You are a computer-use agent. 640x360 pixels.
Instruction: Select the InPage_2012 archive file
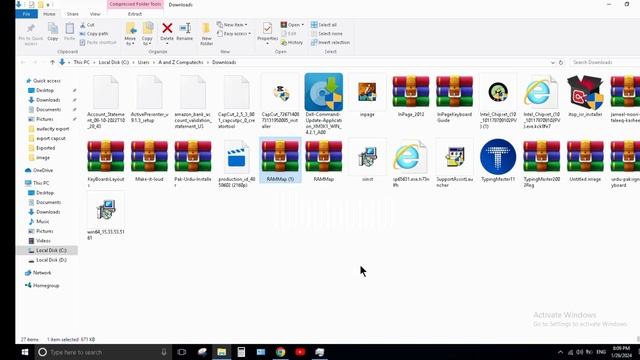[x=411, y=96]
